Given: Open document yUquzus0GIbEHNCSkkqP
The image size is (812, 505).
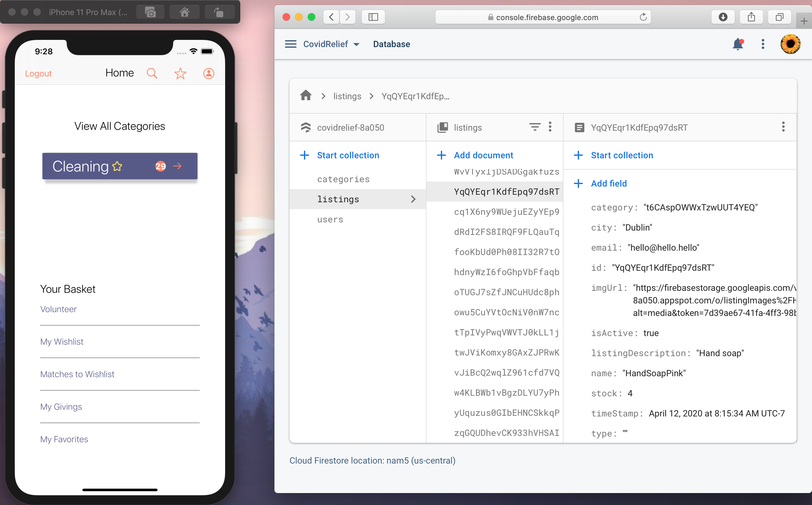Looking at the screenshot, I should pyautogui.click(x=506, y=413).
